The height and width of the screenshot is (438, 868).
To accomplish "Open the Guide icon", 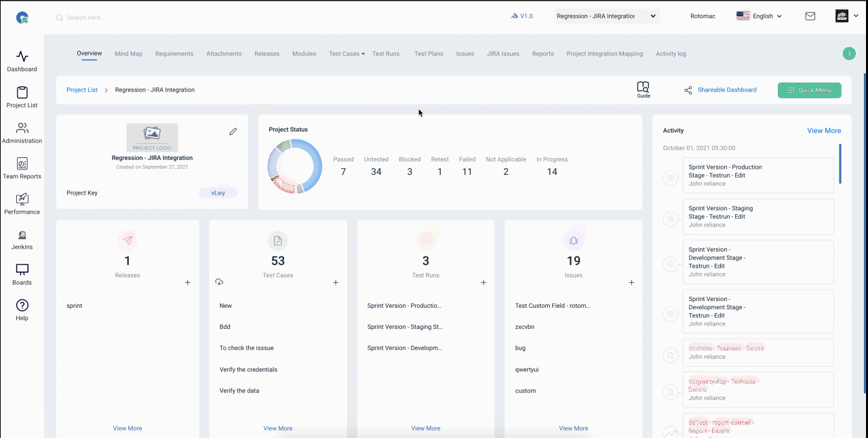I will point(643,89).
